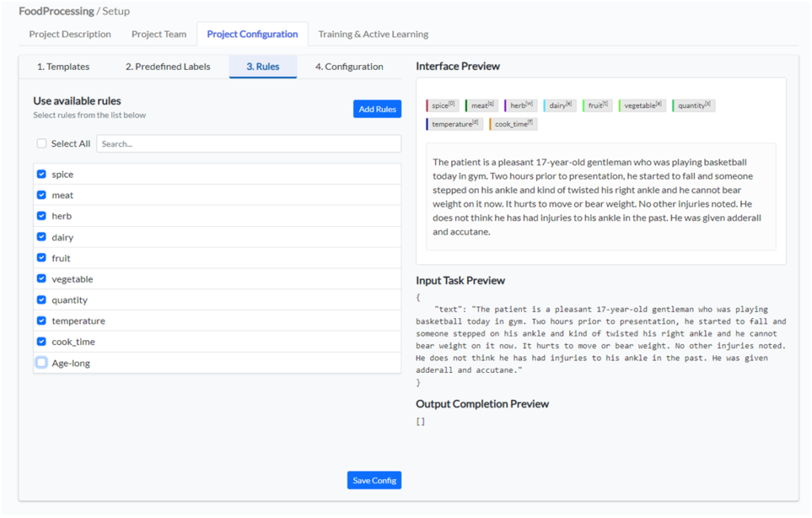Tick the Select All checkbox
Image resolution: width=812 pixels, height=518 pixels.
point(41,144)
